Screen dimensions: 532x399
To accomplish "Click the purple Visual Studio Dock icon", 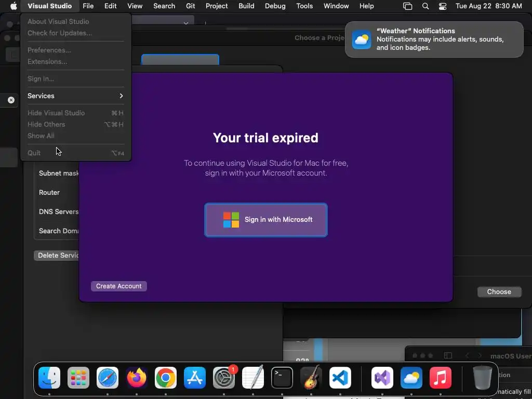I will tap(382, 378).
